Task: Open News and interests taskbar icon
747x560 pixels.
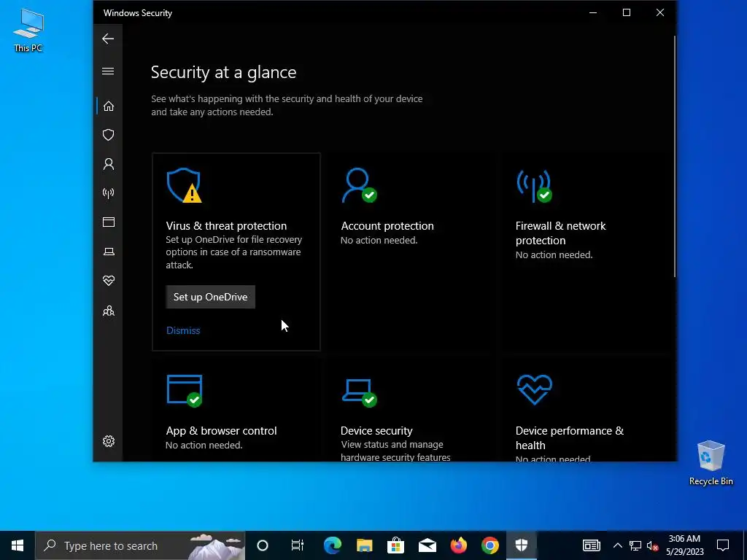Action: [x=591, y=545]
